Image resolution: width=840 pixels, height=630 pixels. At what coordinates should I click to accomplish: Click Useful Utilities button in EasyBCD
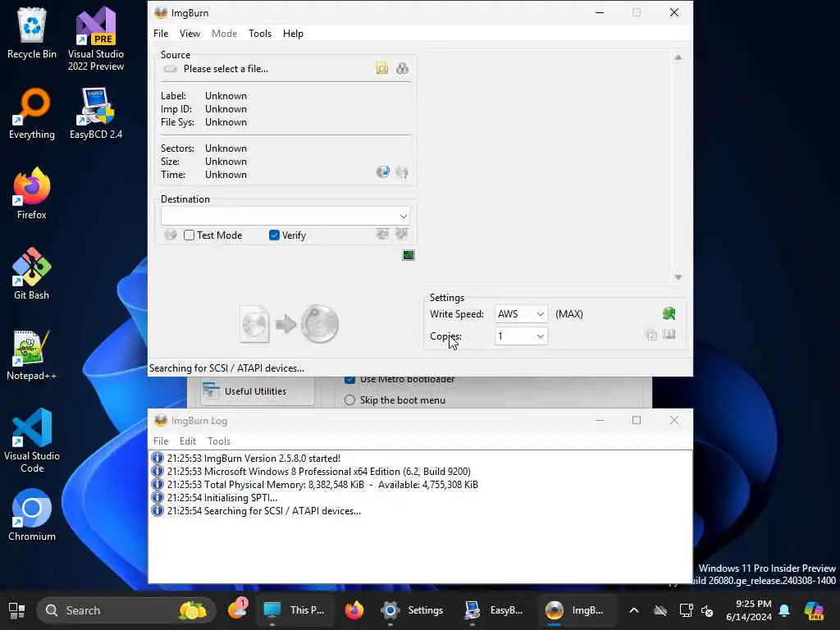tap(257, 391)
